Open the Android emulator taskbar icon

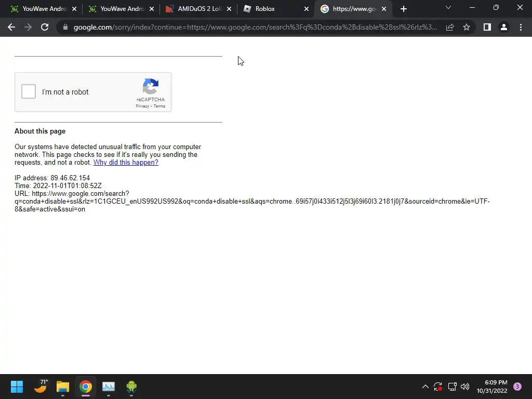131,387
